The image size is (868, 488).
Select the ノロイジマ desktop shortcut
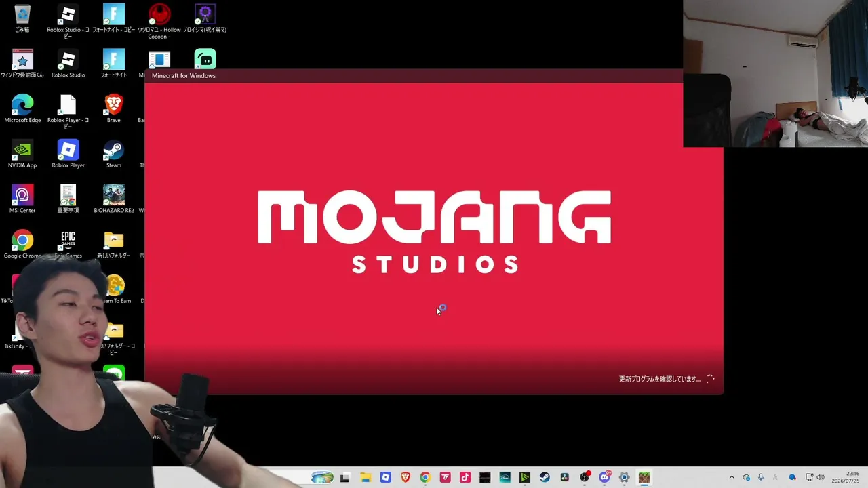[x=205, y=19]
